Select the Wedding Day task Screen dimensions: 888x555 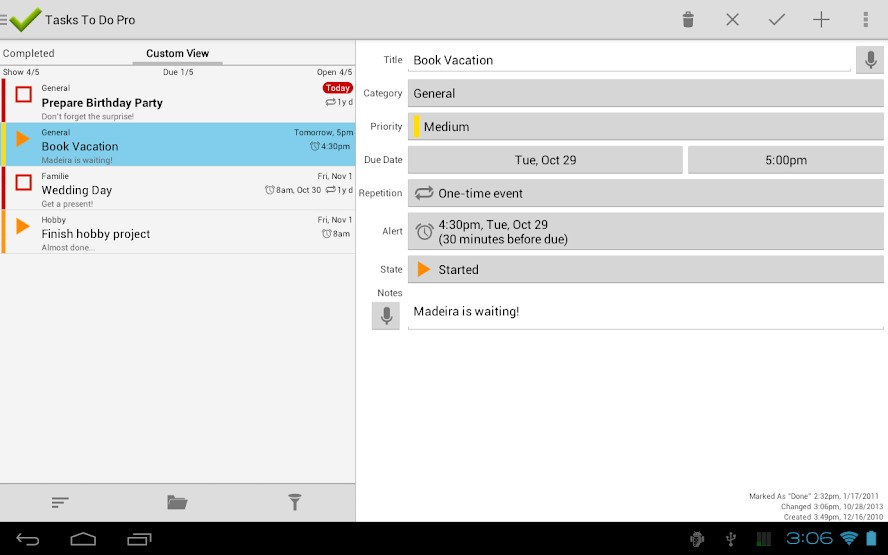click(x=178, y=189)
